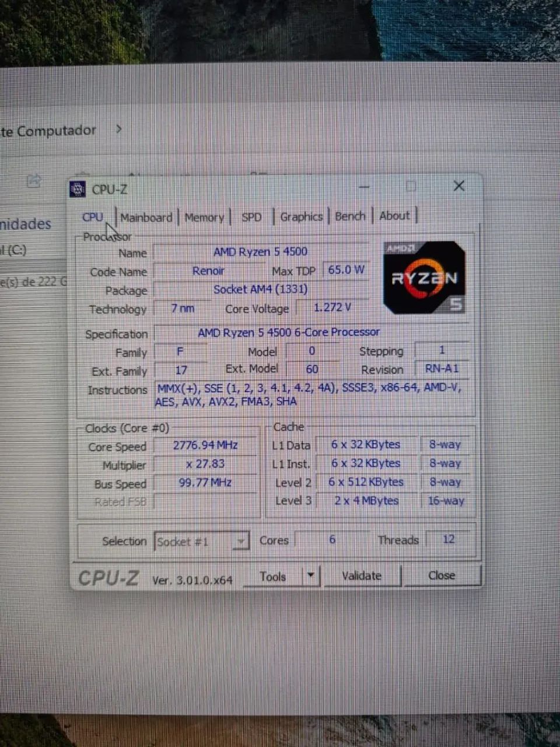Open the SPD tab
This screenshot has width=560, height=747.
point(251,217)
